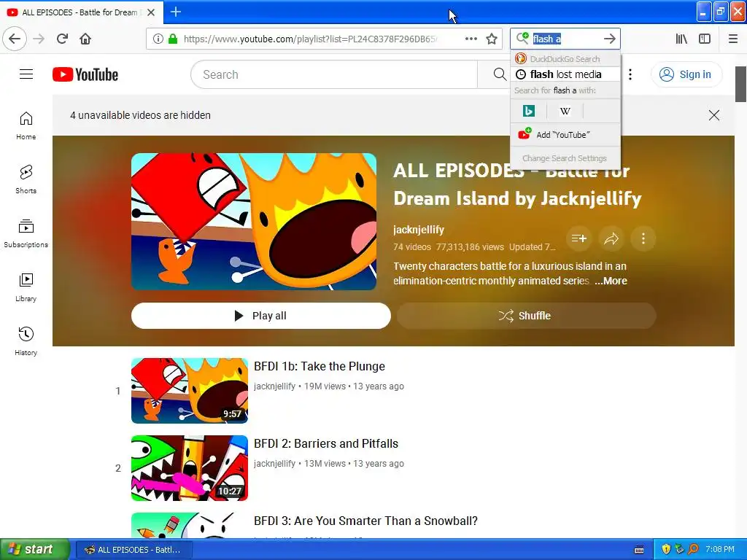Click the Shuffle button
The width and height of the screenshot is (747, 560).
coord(527,316)
